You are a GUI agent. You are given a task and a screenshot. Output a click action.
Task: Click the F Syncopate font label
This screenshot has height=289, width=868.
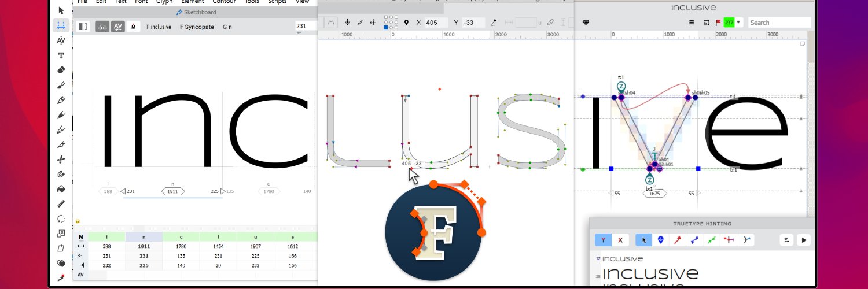click(197, 27)
